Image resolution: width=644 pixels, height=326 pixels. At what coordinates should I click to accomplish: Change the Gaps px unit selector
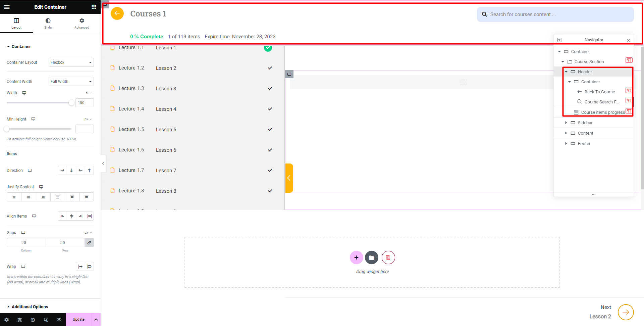(x=88, y=233)
